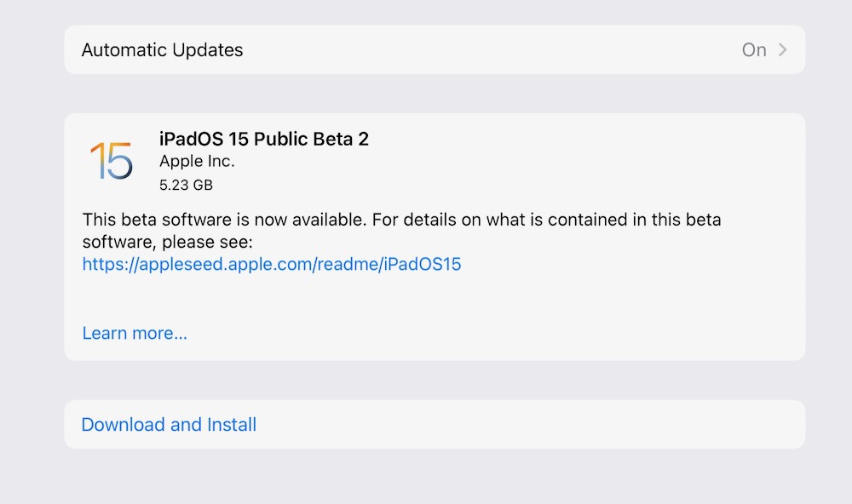Click "This beta software is now available" sentence
The height and width of the screenshot is (504, 852).
(223, 220)
